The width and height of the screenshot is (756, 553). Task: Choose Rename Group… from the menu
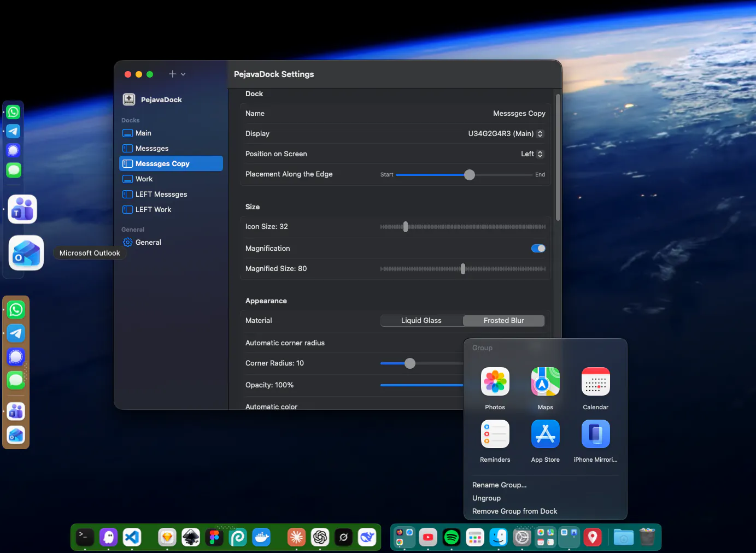tap(500, 485)
